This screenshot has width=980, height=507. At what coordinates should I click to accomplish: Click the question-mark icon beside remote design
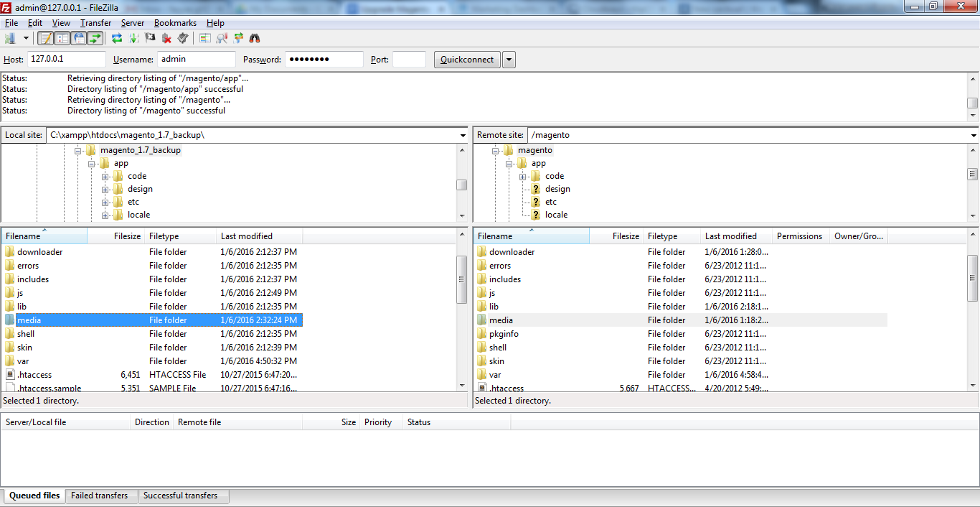coord(535,189)
